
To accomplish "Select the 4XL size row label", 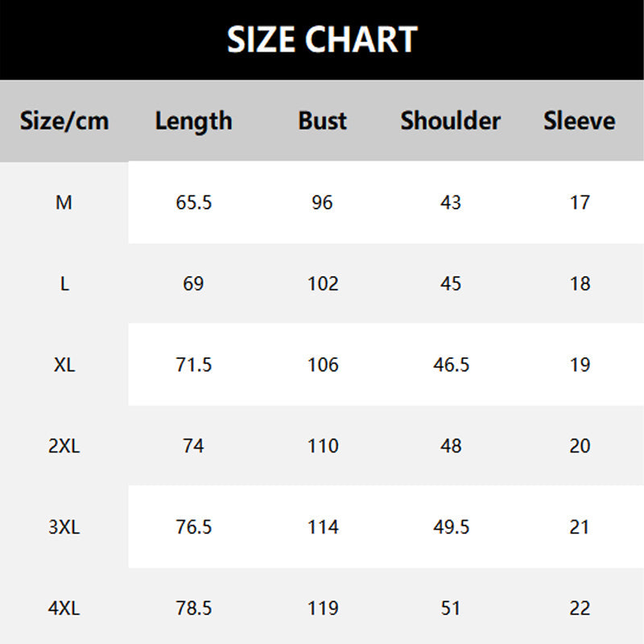I will (64, 609).
